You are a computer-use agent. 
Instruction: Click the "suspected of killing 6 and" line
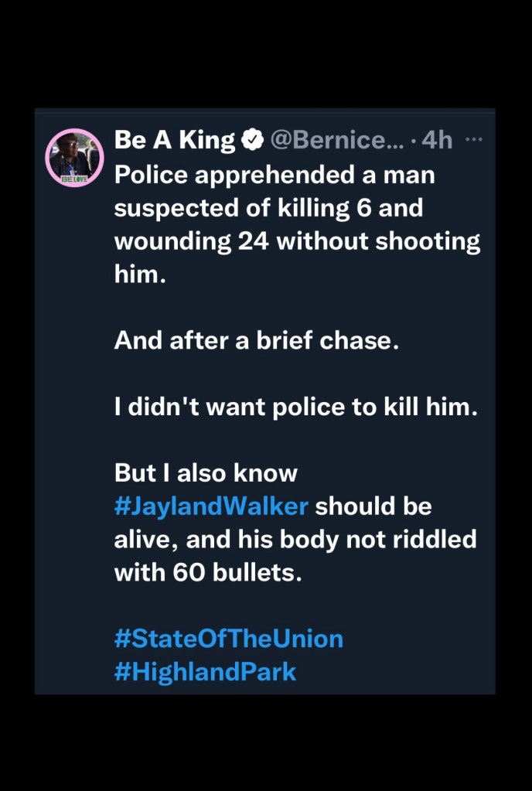coord(268,208)
